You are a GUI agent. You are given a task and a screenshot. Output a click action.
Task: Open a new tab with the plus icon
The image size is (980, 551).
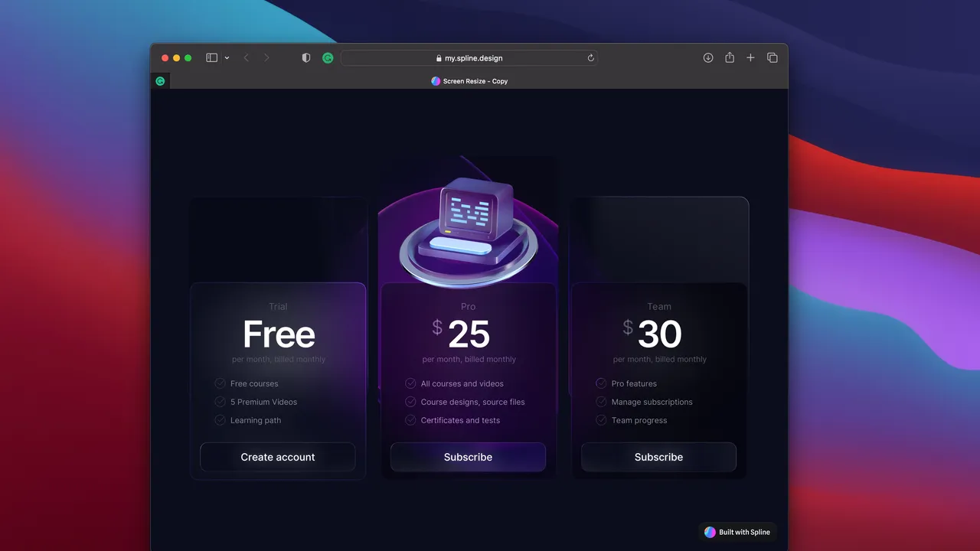coord(750,58)
